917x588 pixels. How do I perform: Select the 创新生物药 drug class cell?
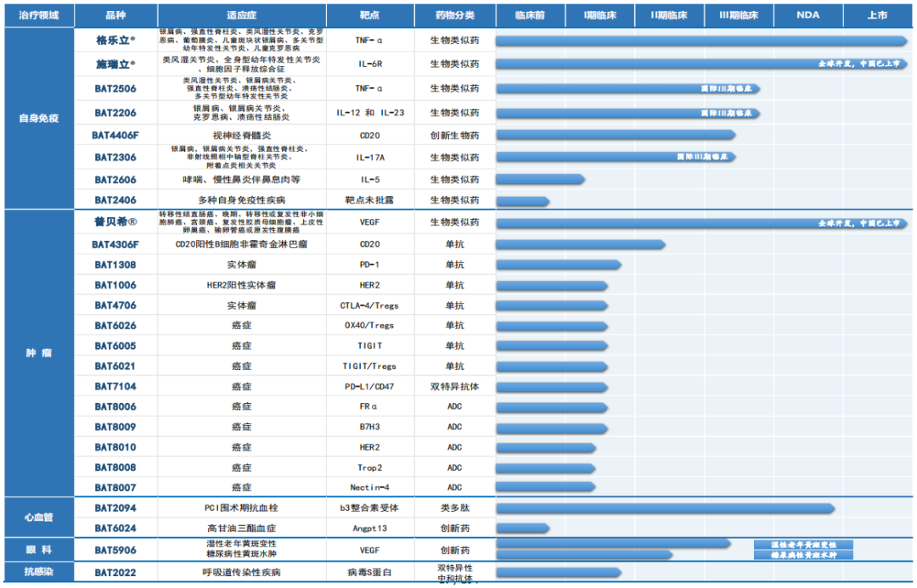pyautogui.click(x=455, y=136)
